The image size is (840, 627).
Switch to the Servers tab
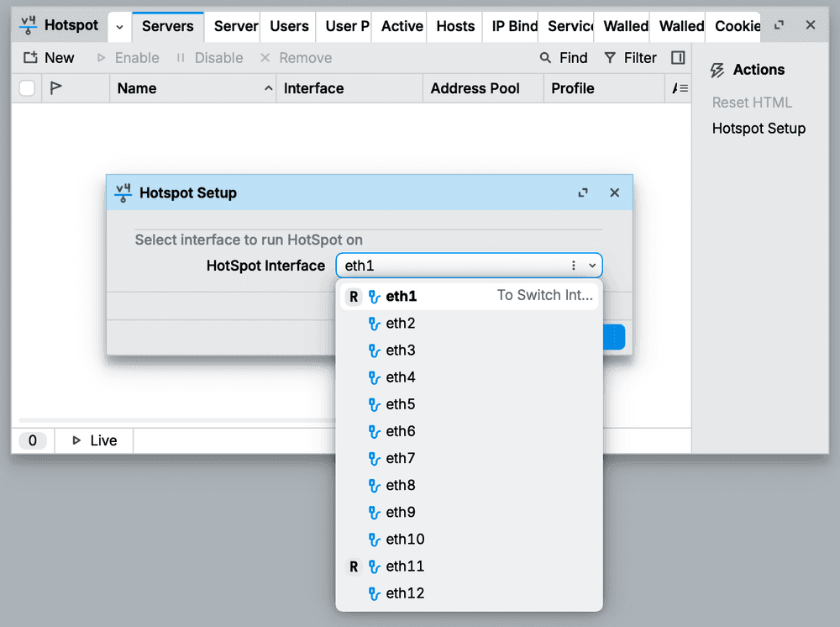168,26
